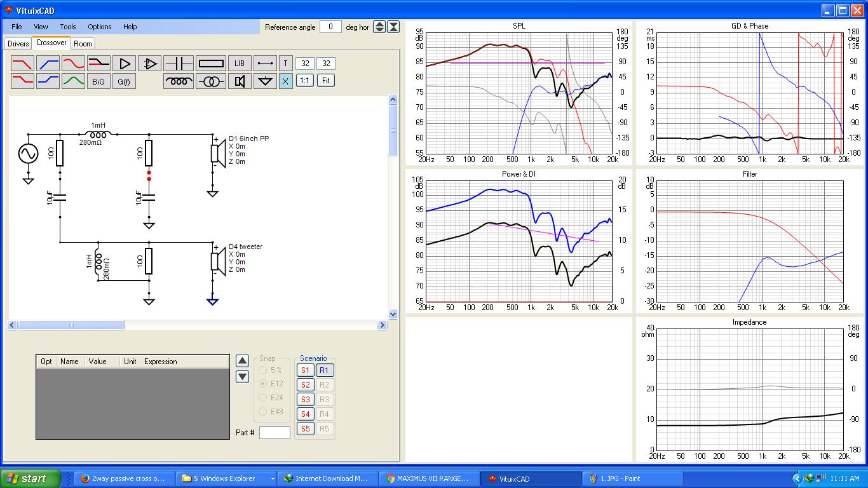Toggle scenario S5
Image resolution: width=868 pixels, height=488 pixels.
click(x=306, y=429)
